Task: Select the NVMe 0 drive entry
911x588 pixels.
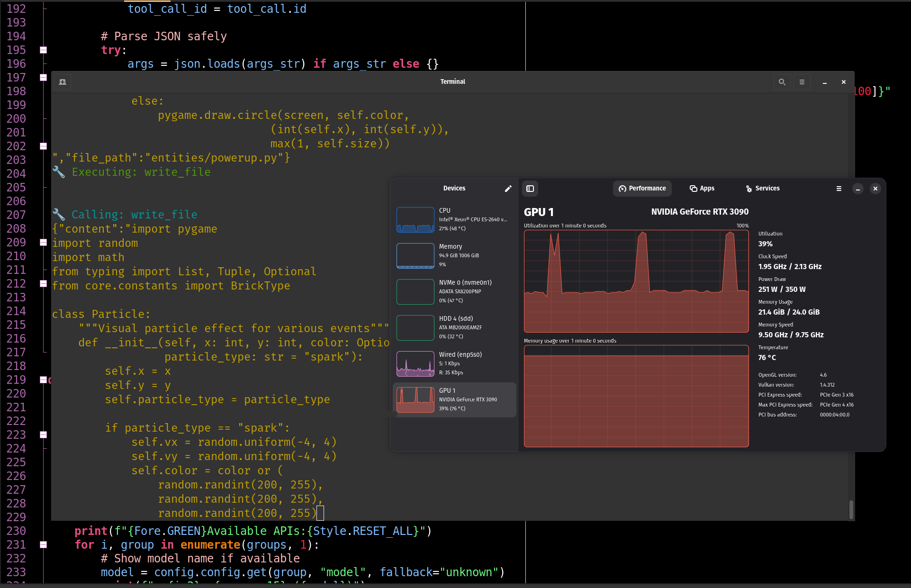Action: [x=454, y=291]
